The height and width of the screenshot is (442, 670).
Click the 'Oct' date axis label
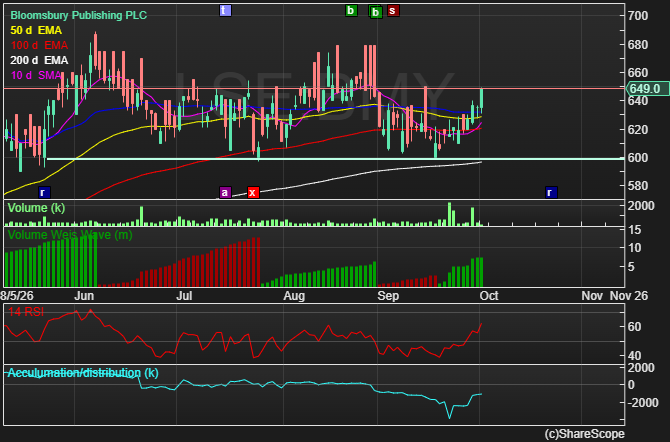tap(489, 296)
